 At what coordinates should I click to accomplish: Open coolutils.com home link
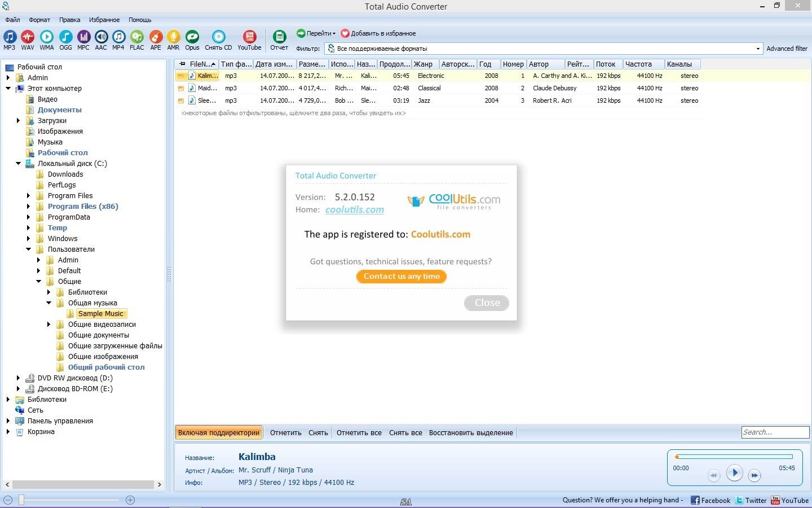[355, 209]
